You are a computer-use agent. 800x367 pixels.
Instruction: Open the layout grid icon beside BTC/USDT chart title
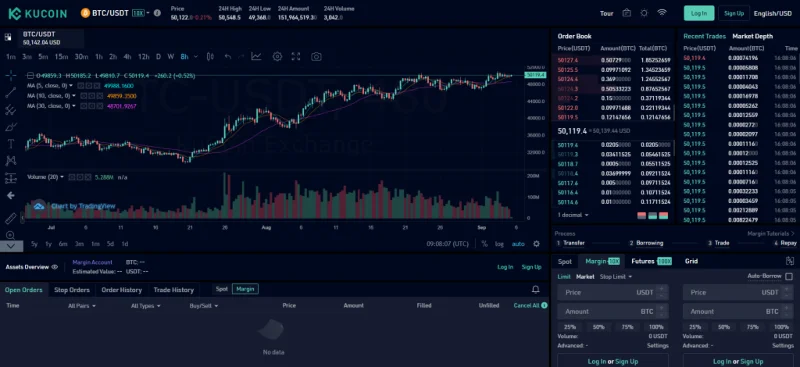tap(8, 37)
